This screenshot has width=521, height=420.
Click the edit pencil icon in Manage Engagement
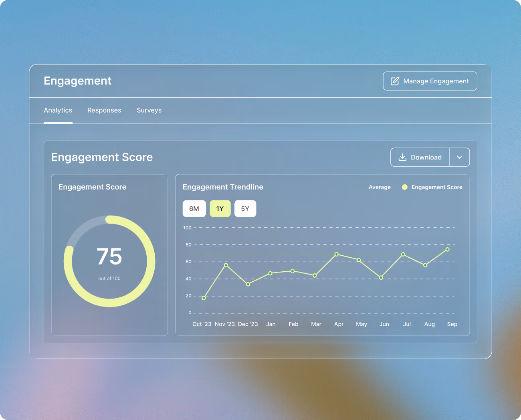pos(395,81)
